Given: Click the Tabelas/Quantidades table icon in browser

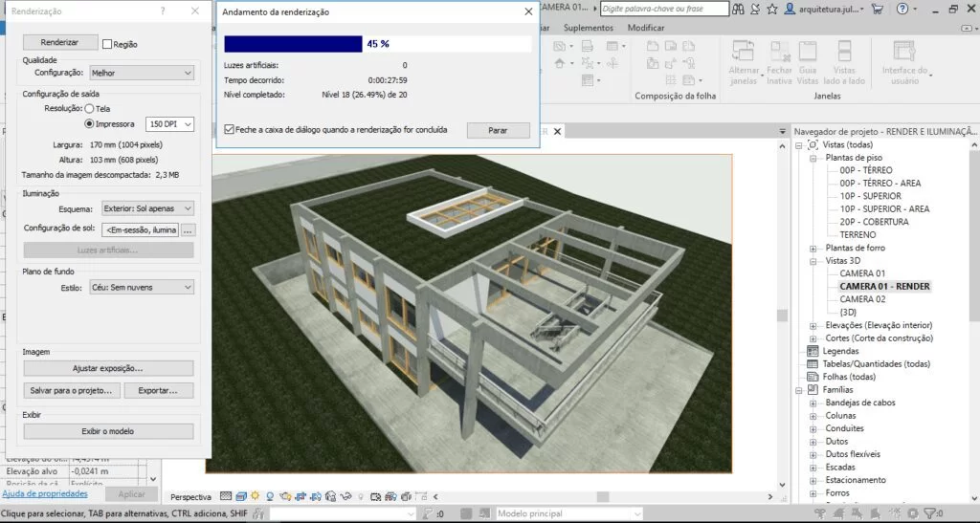Looking at the screenshot, I should tap(813, 364).
